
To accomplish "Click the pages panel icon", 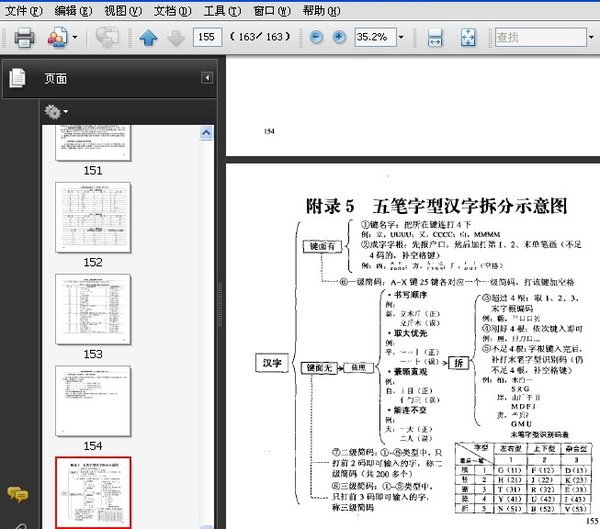I will pos(17,78).
